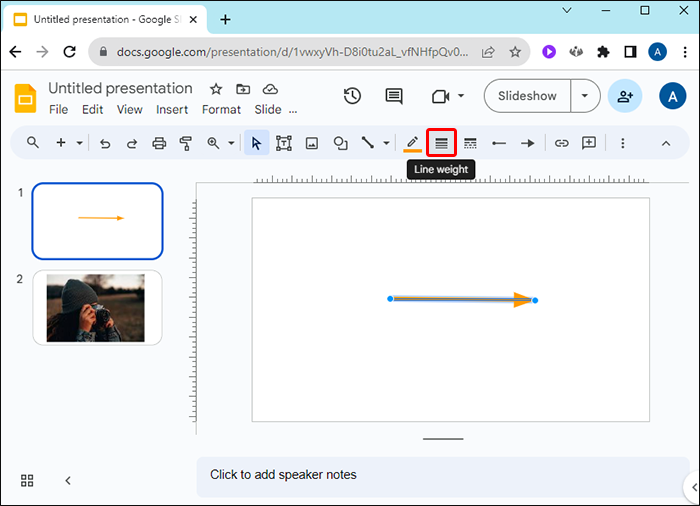Expand the Slideshow options dropdown
The image size is (700, 506).
pyautogui.click(x=585, y=96)
